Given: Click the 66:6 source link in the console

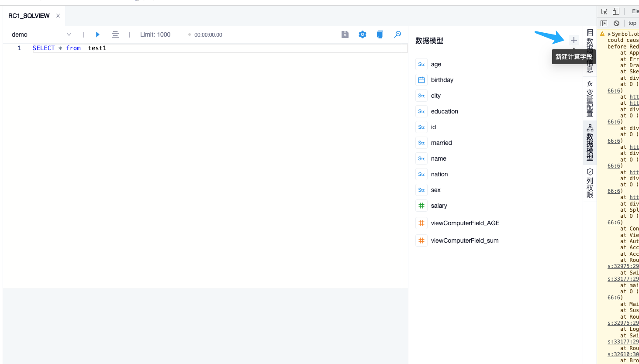Looking at the screenshot, I should pyautogui.click(x=614, y=90).
